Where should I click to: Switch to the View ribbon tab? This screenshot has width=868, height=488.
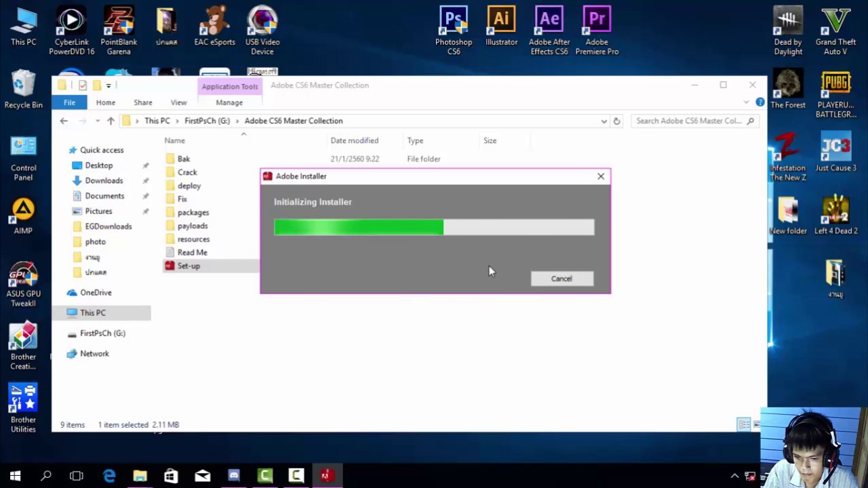(178, 102)
